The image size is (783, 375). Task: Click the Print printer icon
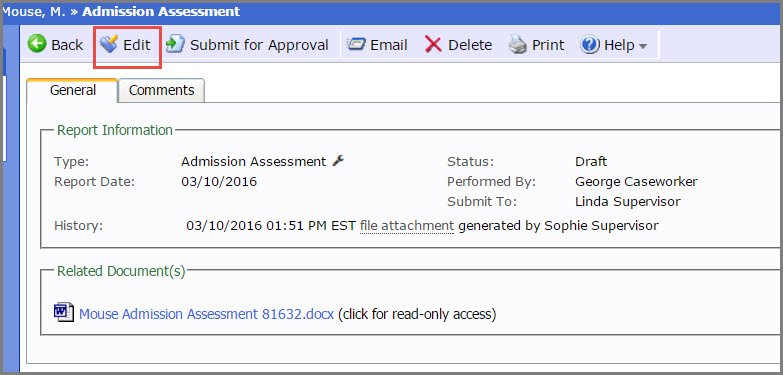518,45
